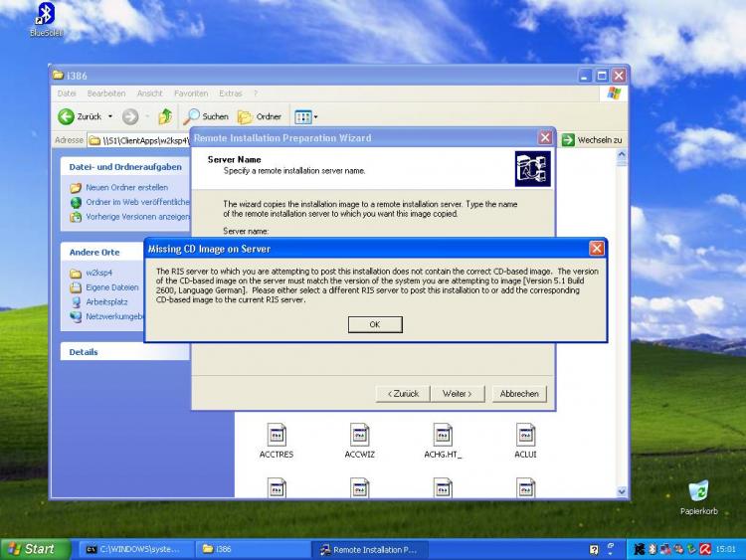Switch to Remote Installation P... taskbar item
This screenshot has height=560, width=746.
(x=370, y=549)
